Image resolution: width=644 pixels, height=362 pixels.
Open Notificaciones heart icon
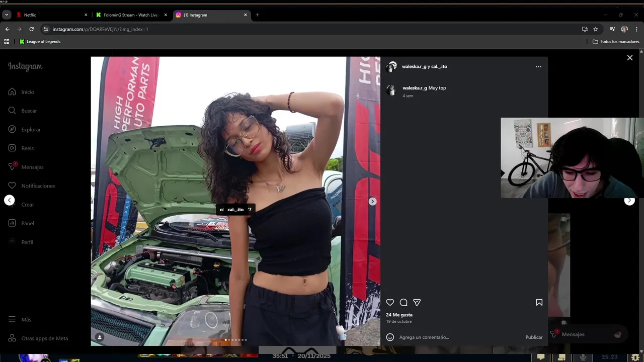pos(12,186)
